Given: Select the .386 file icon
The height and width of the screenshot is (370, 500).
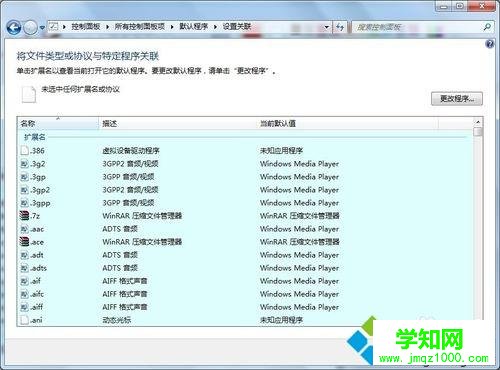Looking at the screenshot, I should 24,150.
